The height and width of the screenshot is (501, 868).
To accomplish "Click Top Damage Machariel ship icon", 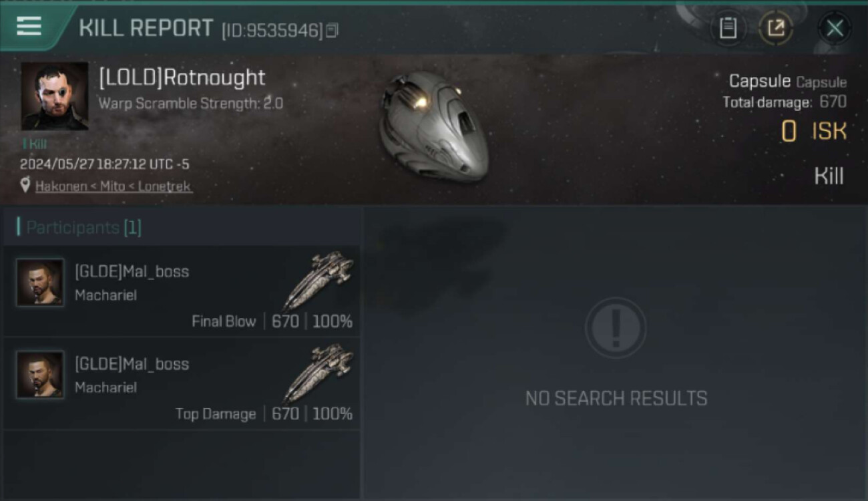I will (x=319, y=372).
